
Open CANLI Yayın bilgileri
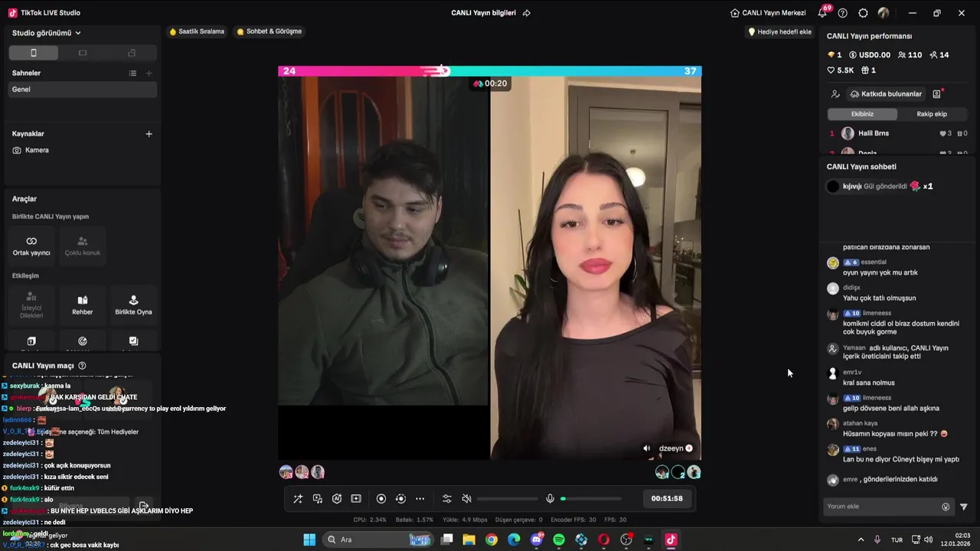point(483,13)
